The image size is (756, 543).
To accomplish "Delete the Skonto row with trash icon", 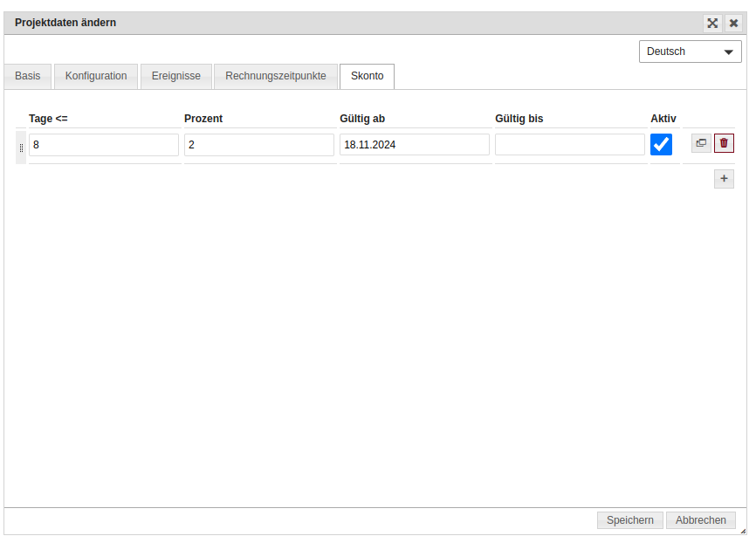I will tap(724, 143).
